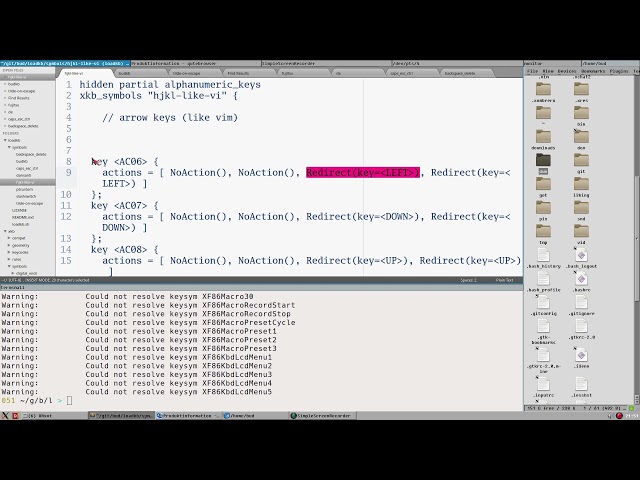640x480 pixels.
Task: Open the .gitignore file icon
Action: [x=581, y=302]
